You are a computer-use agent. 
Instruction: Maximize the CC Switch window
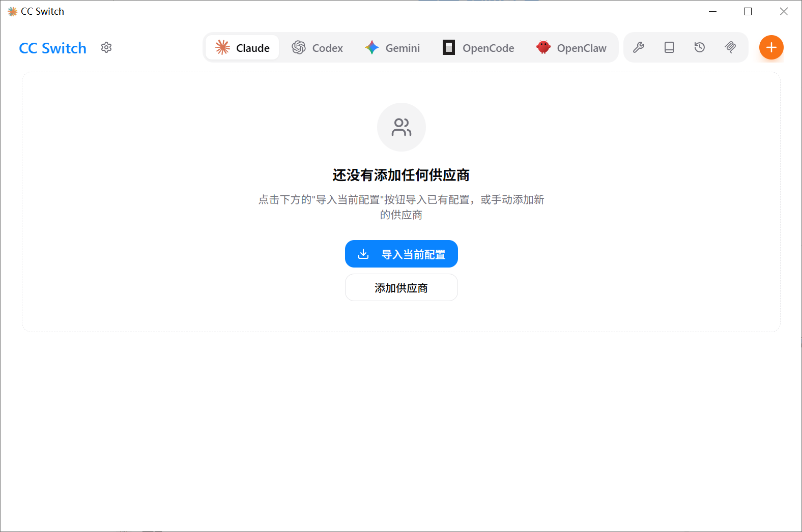748,11
